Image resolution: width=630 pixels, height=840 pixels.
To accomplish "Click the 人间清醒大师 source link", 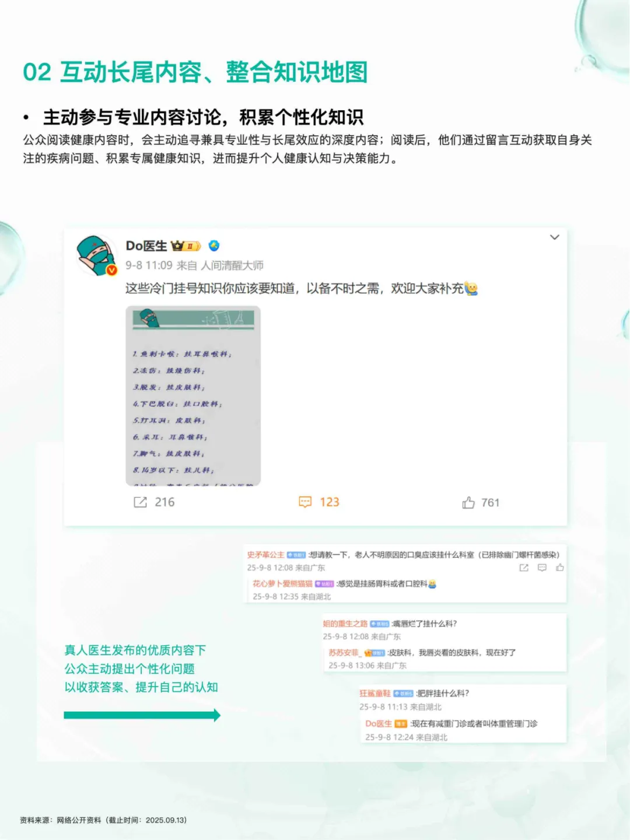I will click(x=232, y=265).
